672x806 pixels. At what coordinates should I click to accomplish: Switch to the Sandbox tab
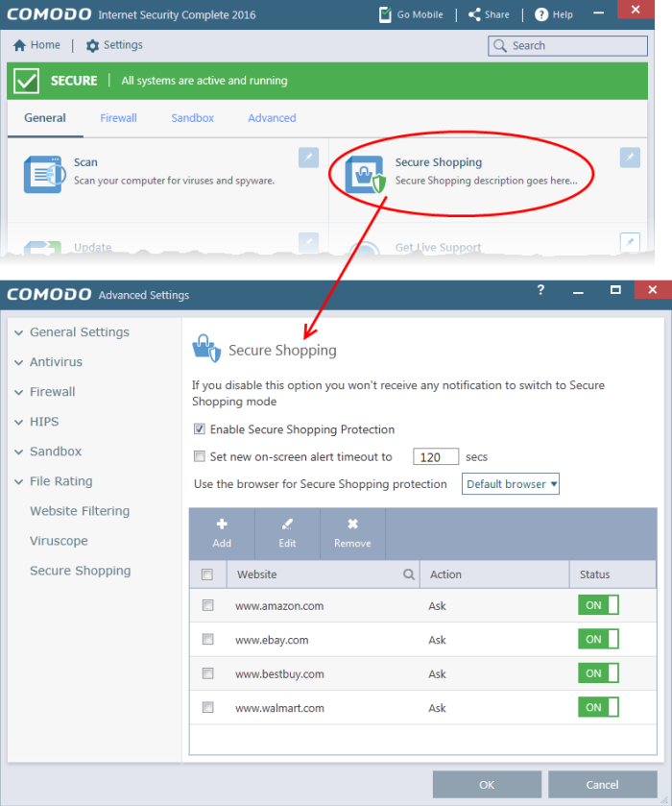coord(193,118)
